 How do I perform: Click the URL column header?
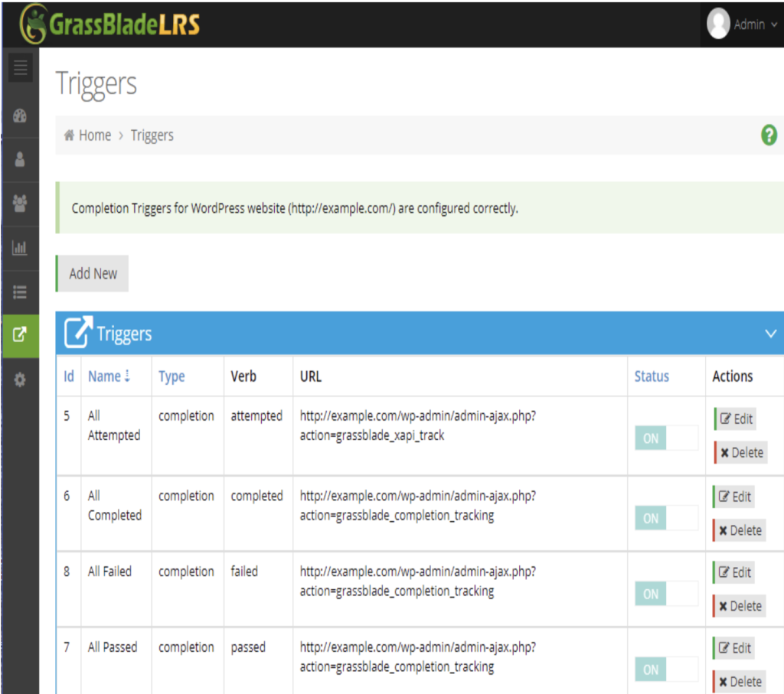click(311, 376)
